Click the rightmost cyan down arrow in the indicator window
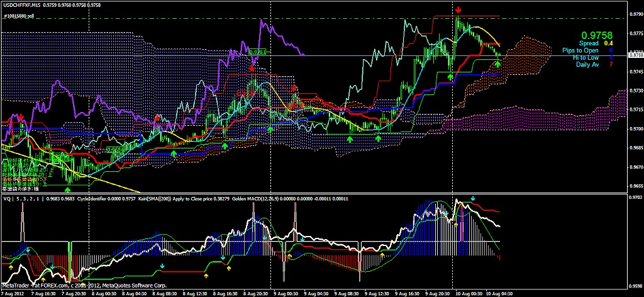The height and width of the screenshot is (297, 644). 474,199
